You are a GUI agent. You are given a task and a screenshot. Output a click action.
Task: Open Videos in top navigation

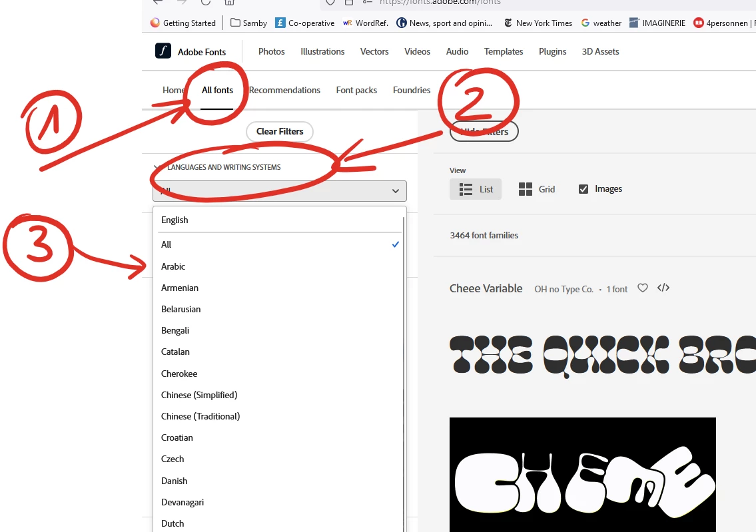pos(417,51)
